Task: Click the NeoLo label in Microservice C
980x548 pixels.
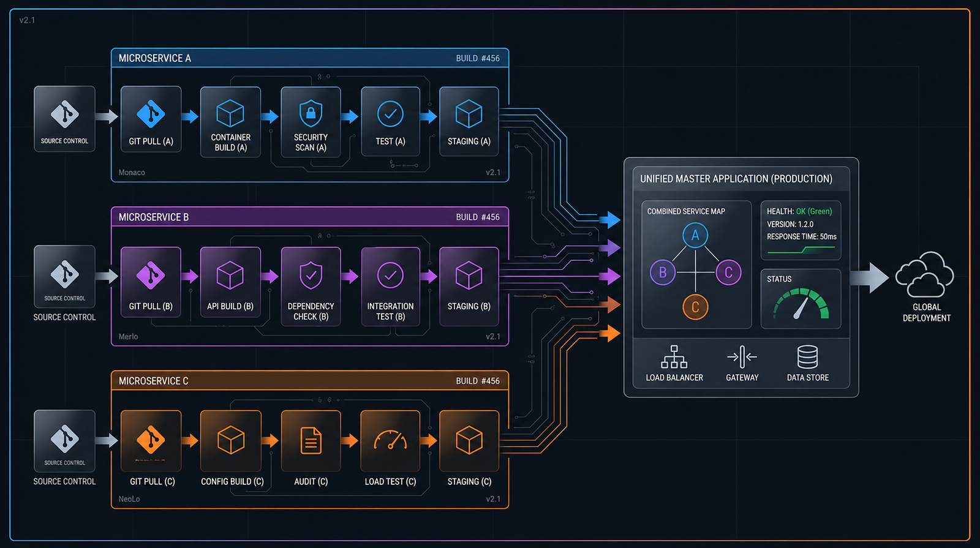Action: tap(129, 499)
